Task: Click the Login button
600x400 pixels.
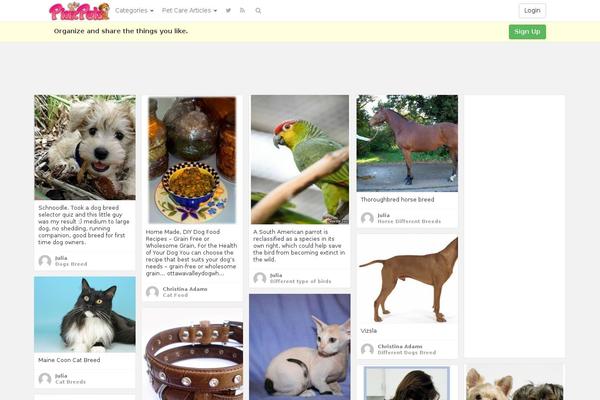Action: click(x=532, y=11)
